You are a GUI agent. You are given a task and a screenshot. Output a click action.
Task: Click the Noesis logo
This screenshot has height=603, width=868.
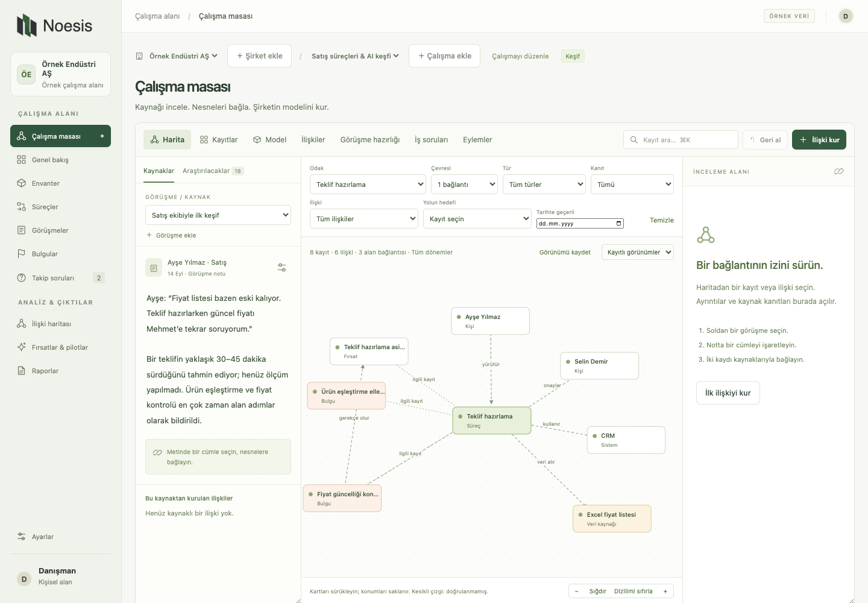point(54,25)
